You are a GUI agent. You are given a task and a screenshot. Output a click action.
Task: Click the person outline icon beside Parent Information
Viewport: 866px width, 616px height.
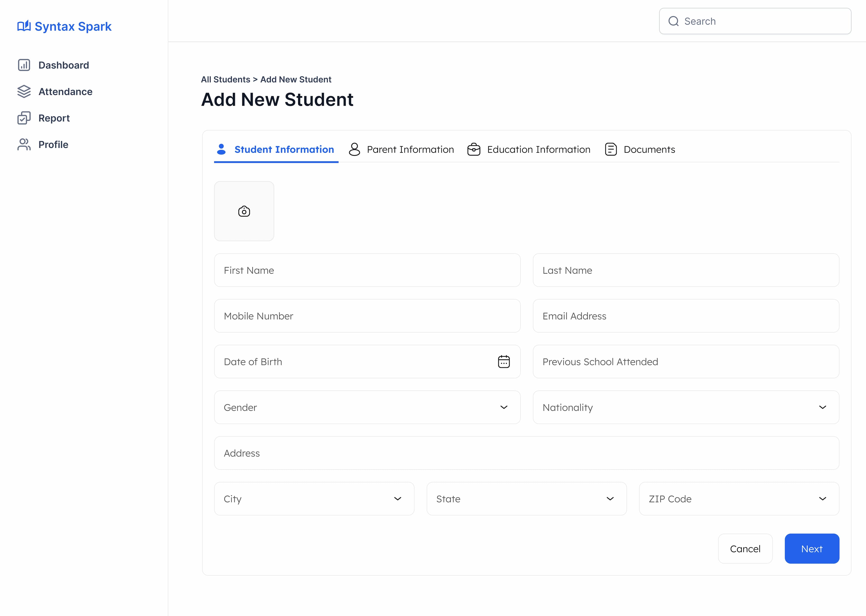[354, 149]
